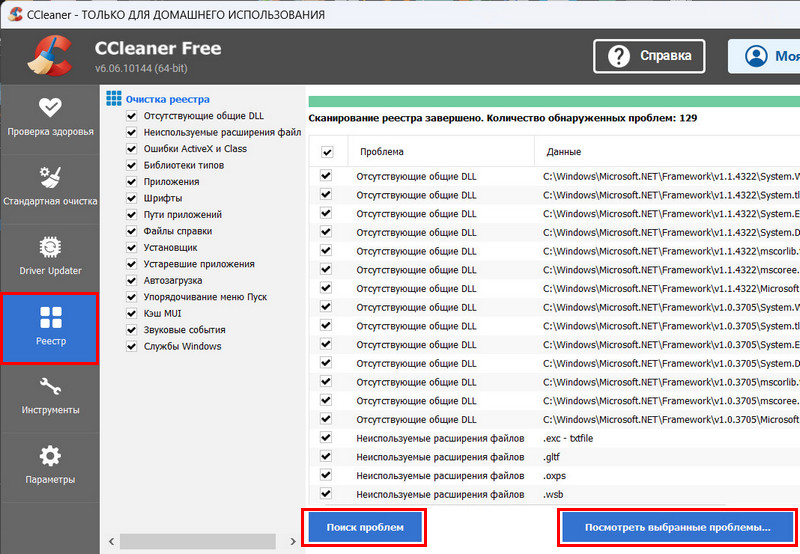This screenshot has width=800, height=554.
Task: Toggle the Автозагрузка checkbox
Action: [x=132, y=281]
